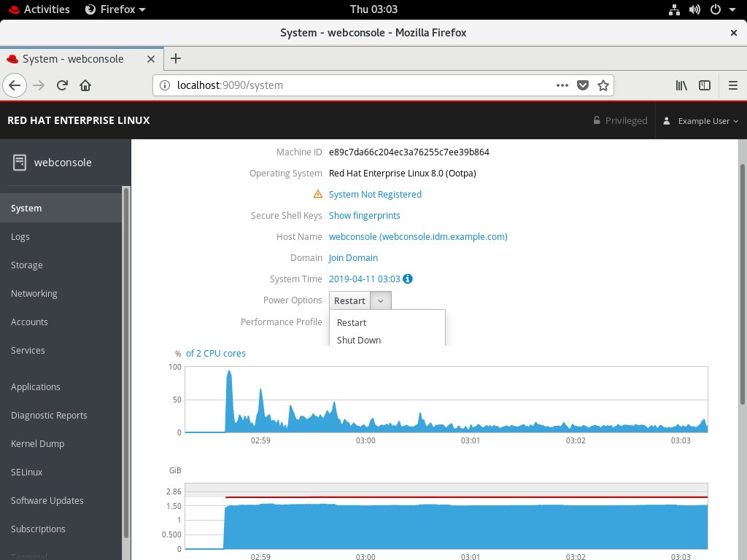Click the warning icon beside System Not Registered

pos(318,194)
